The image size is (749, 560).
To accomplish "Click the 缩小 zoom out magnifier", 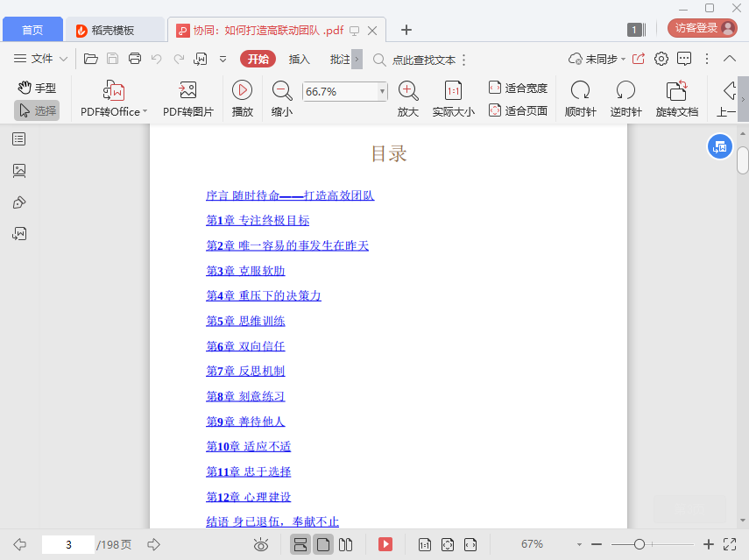I will pyautogui.click(x=282, y=90).
